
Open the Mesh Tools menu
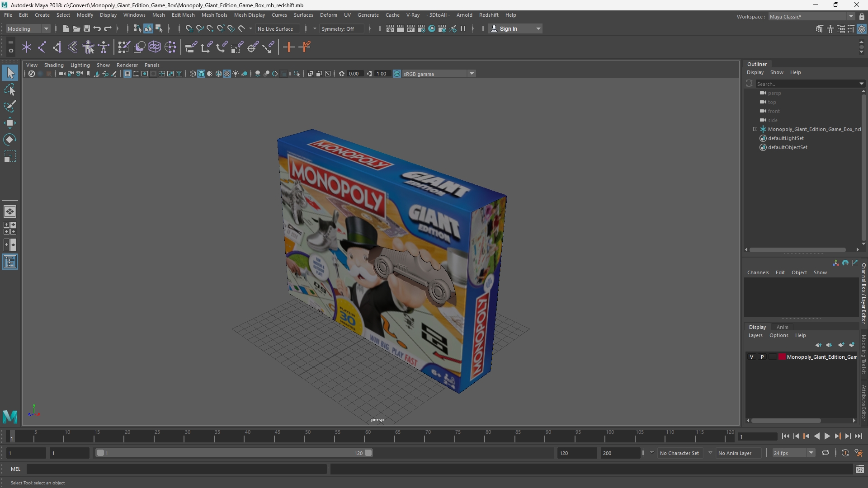[x=214, y=15]
